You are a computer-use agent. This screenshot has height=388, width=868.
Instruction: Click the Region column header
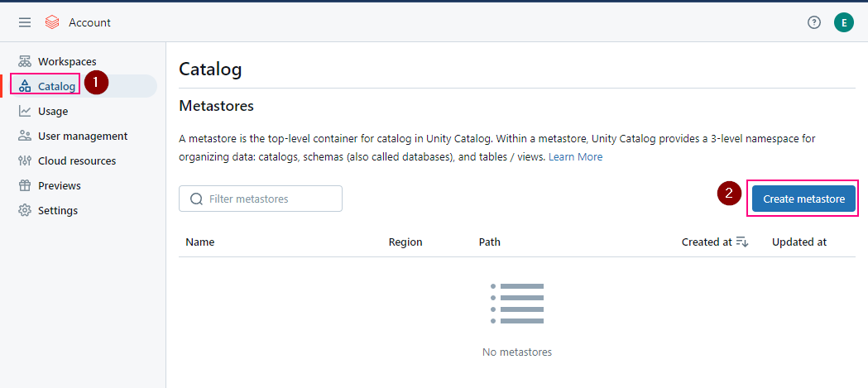tap(405, 242)
